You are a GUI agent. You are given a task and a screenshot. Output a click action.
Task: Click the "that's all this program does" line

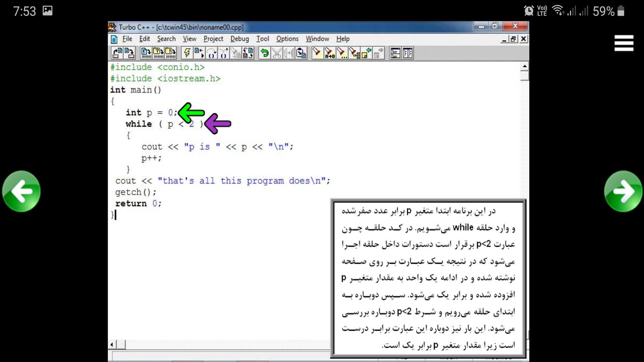click(x=223, y=181)
